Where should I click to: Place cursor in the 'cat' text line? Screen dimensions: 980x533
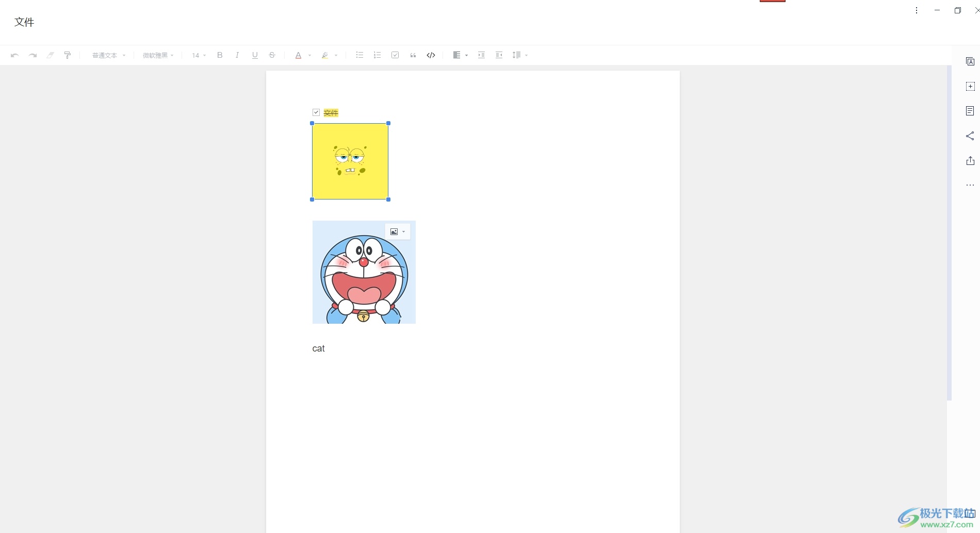click(319, 348)
